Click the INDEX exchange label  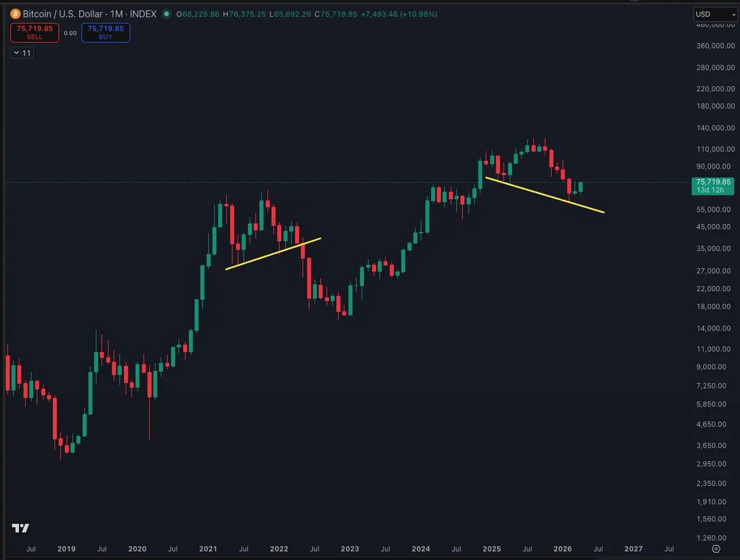pyautogui.click(x=144, y=14)
